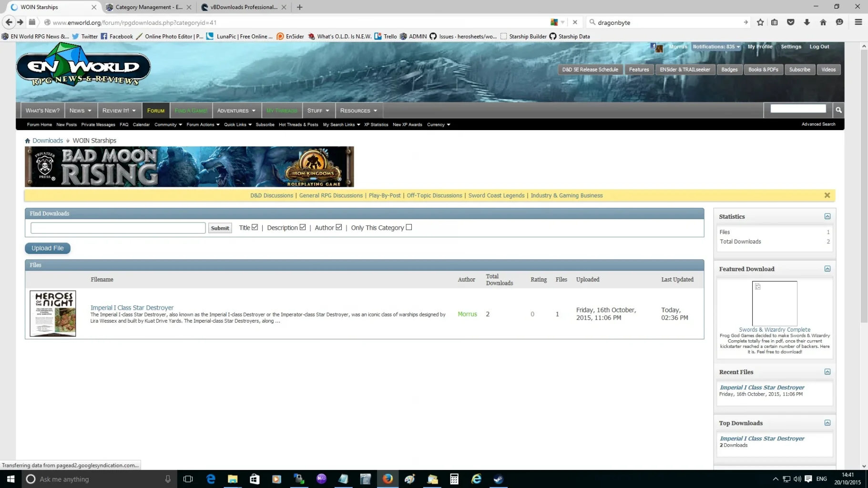The image size is (868, 488).
Task: Click the Bad Moon Rising banner ad
Action: click(x=189, y=167)
